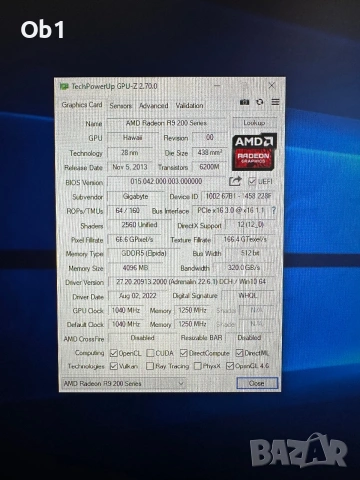Toggle the UEFI checkbox

coord(252,181)
